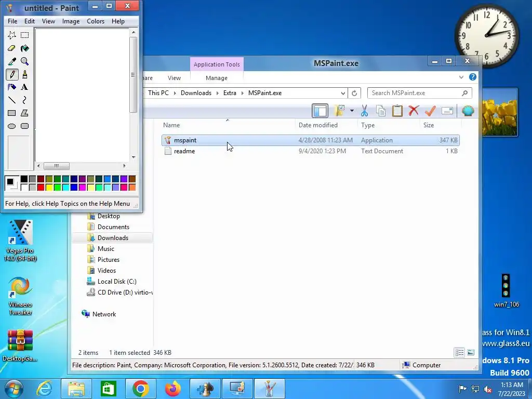Open the address bar history dropdown
The width and height of the screenshot is (532, 399).
(x=343, y=93)
